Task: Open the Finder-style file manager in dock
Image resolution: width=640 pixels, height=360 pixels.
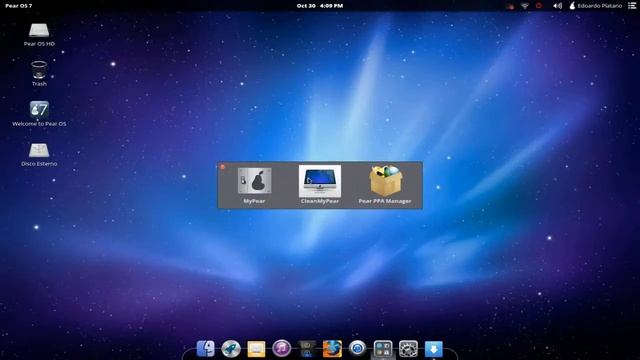Action: point(206,349)
